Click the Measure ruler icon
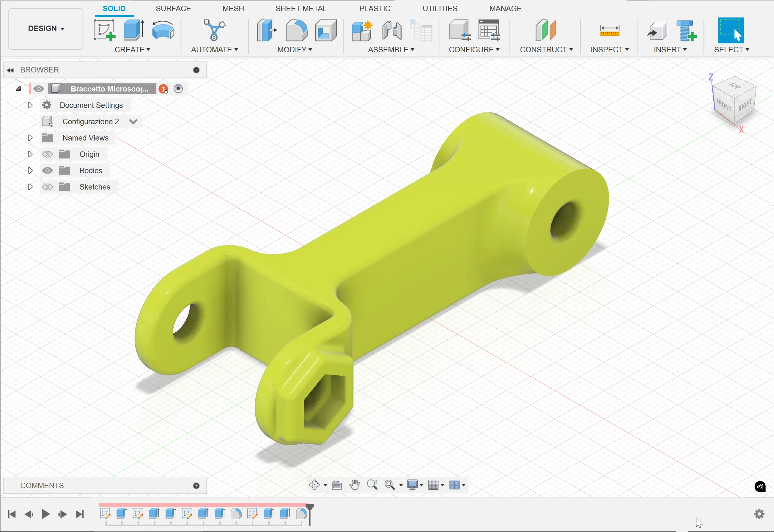The width and height of the screenshot is (774, 532). tap(609, 30)
